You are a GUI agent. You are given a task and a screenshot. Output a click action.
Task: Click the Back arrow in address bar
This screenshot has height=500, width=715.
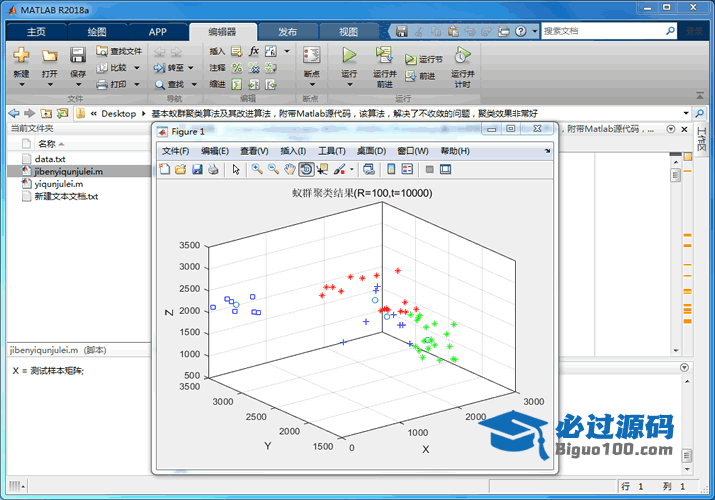coord(14,113)
